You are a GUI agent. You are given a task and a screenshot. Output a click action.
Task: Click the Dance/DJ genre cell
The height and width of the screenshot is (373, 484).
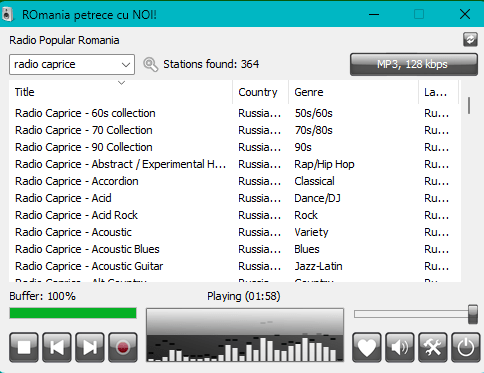pos(317,198)
